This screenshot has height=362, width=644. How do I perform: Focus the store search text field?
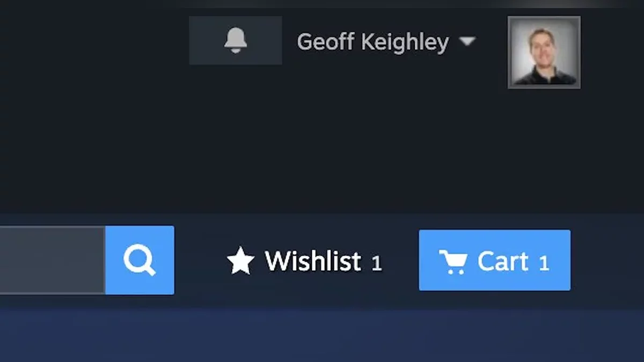click(x=53, y=260)
